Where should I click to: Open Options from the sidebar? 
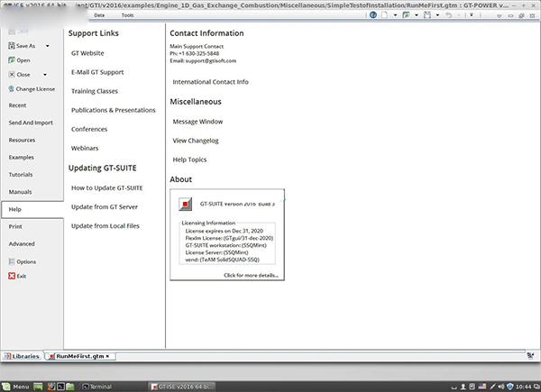pyautogui.click(x=26, y=261)
